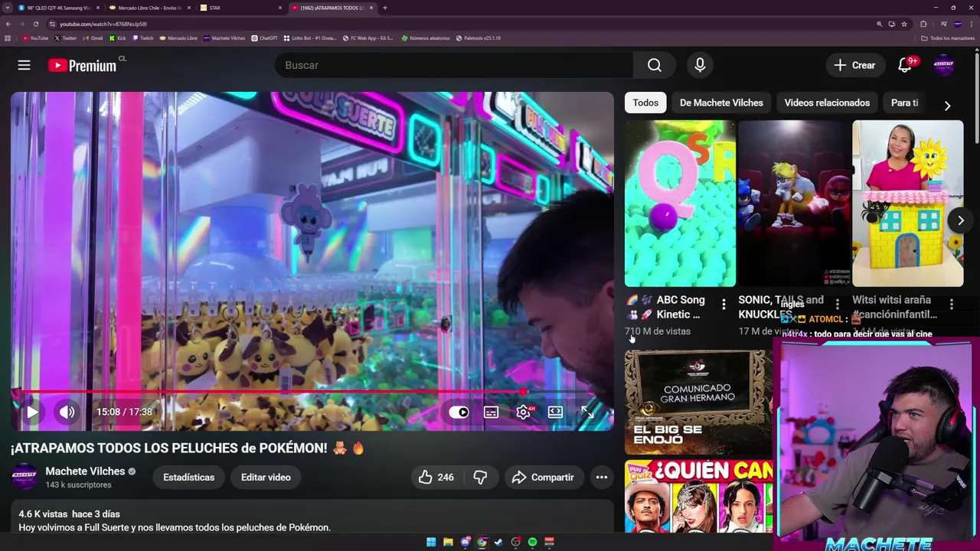Reload the page
This screenshot has width=980, height=551.
[35, 24]
